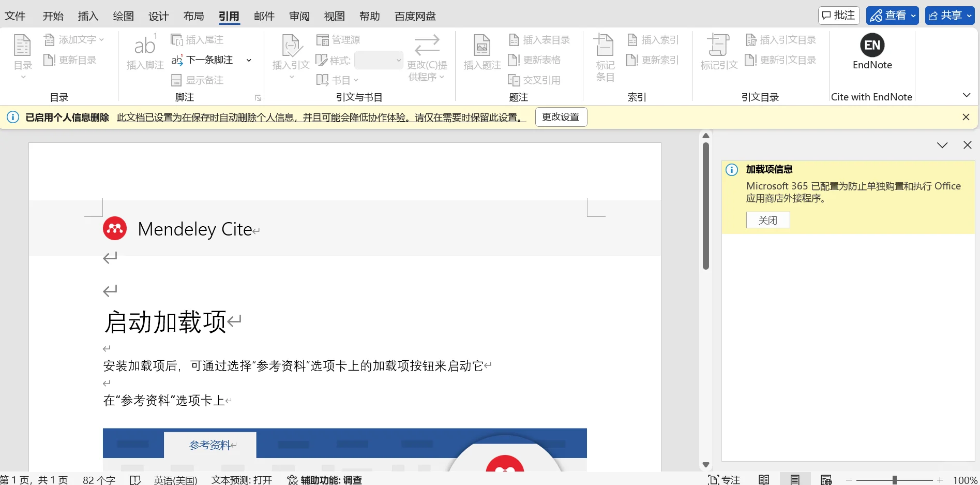Click 显示备注 button
This screenshot has height=485, width=980.
coord(198,80)
